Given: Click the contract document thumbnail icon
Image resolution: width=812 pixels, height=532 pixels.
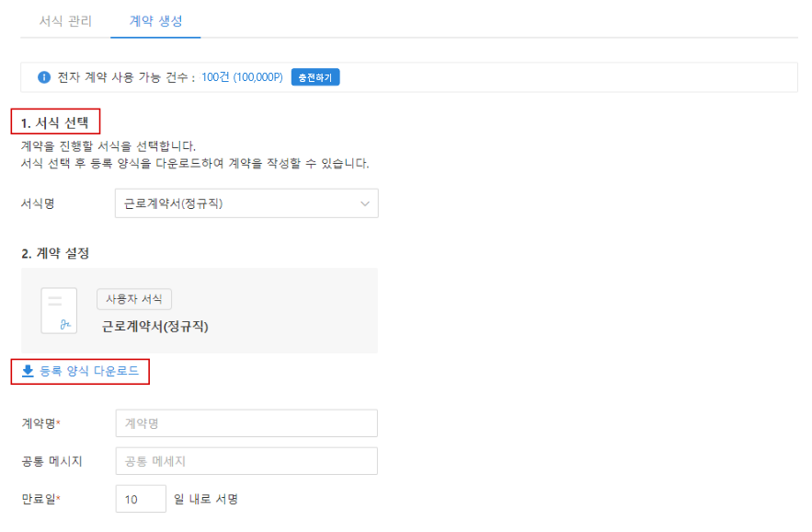Looking at the screenshot, I should tap(59, 310).
